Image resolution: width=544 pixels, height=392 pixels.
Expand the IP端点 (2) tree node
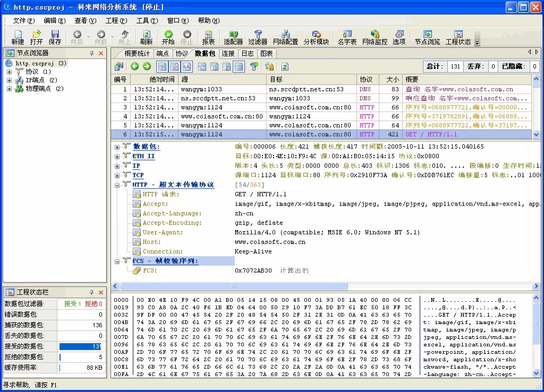pos(10,80)
